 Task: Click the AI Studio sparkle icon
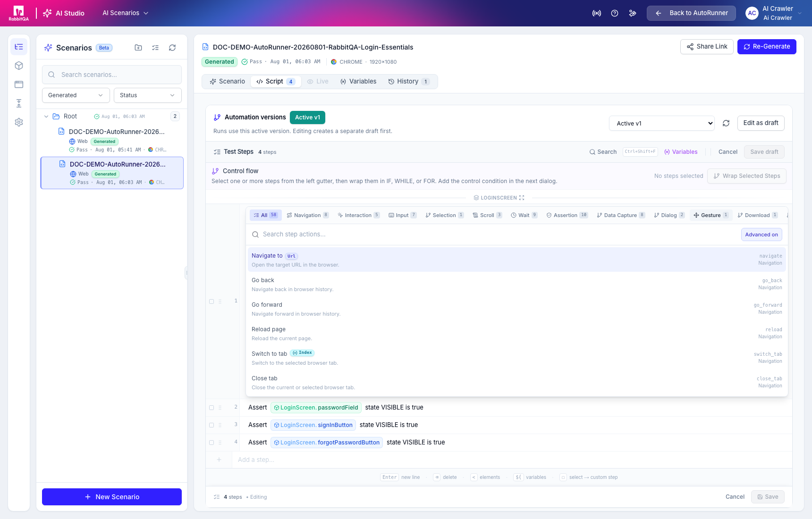click(47, 13)
